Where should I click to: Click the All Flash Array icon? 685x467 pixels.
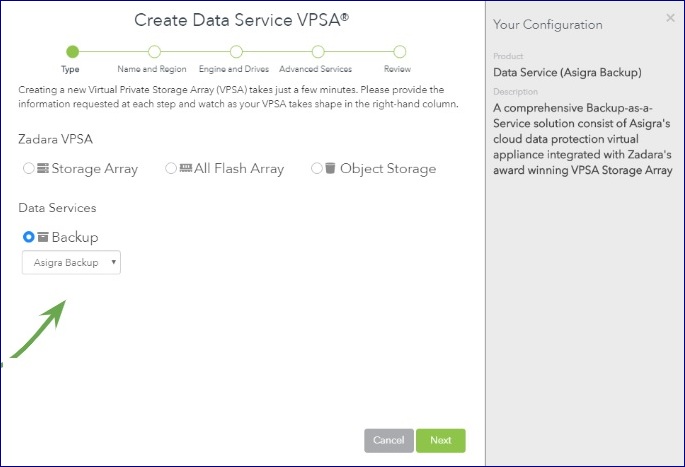click(x=186, y=169)
